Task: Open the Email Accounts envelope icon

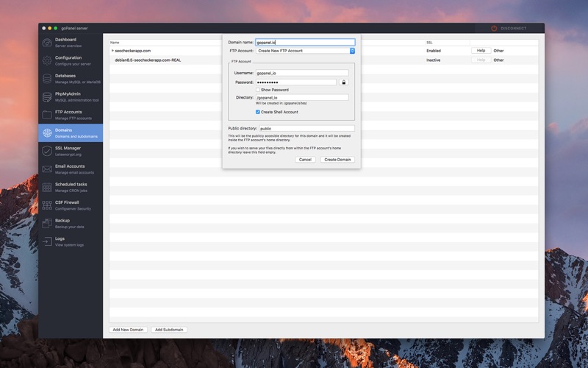Action: point(47,169)
